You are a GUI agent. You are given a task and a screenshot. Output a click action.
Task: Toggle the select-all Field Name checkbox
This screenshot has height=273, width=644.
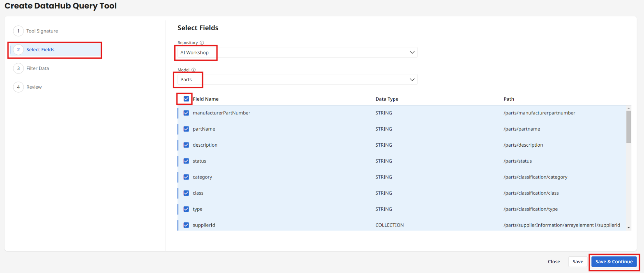(186, 99)
